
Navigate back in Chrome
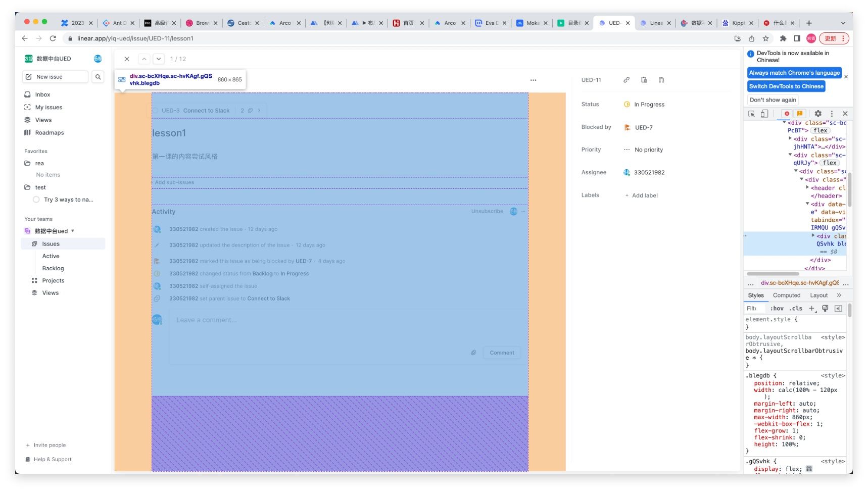pos(25,38)
